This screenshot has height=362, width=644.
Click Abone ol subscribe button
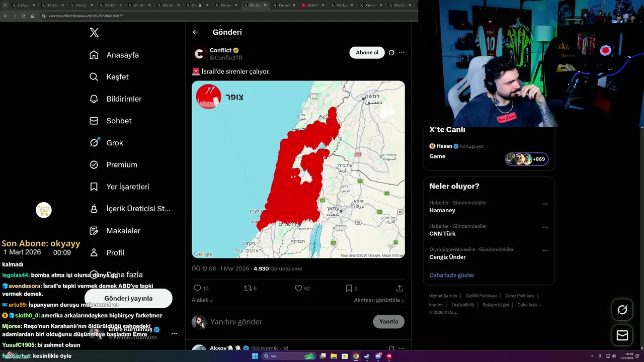coord(367,52)
